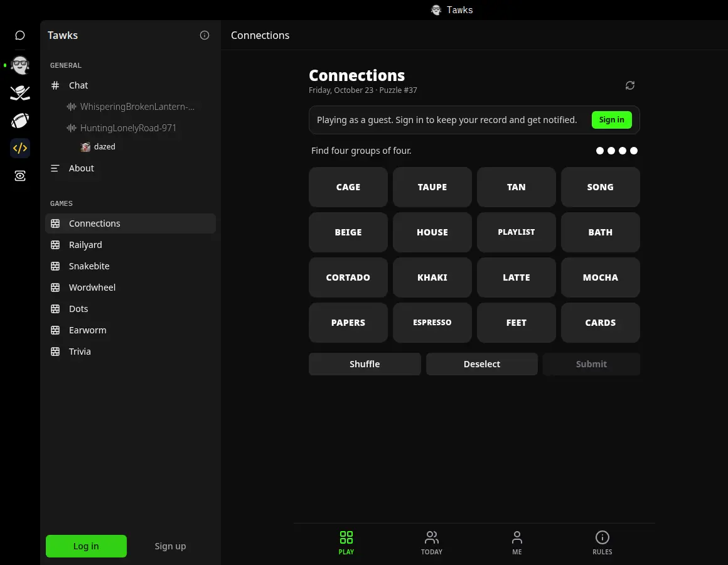Open the Snakebite game

[x=131, y=266]
